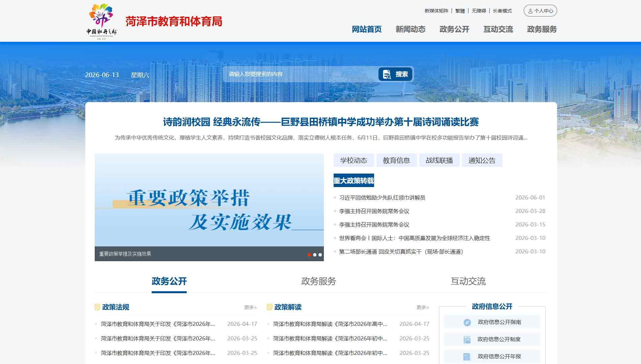The height and width of the screenshot is (364, 641).
Task: Click the 政策法规 section heading
Action: click(116, 307)
